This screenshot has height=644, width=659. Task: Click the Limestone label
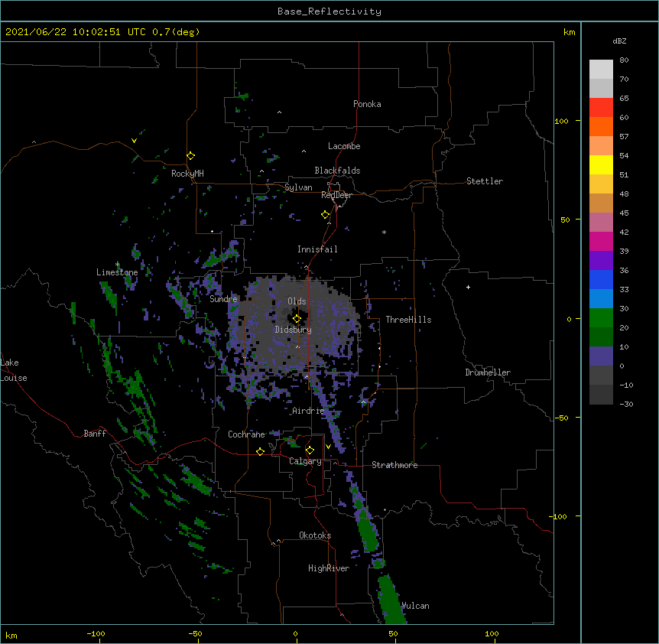[117, 272]
